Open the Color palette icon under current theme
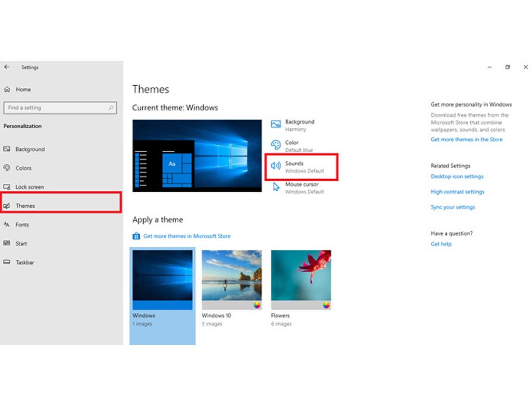 (x=276, y=145)
